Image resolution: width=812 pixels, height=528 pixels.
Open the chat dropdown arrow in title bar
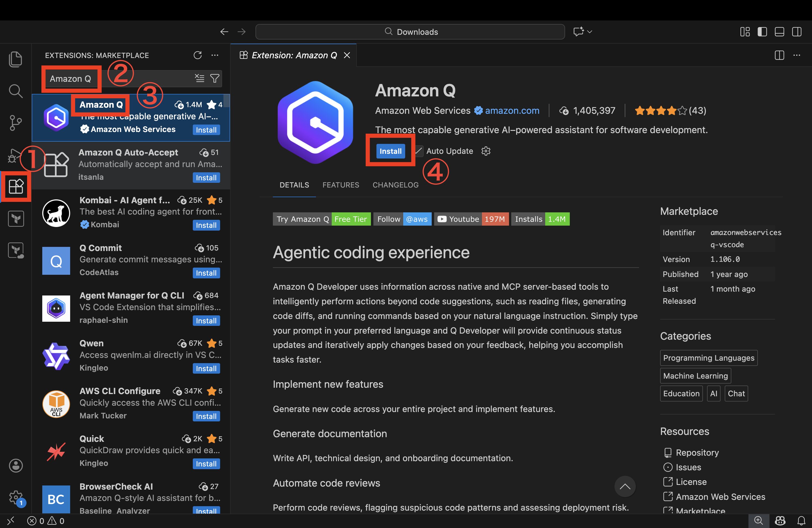[590, 32]
